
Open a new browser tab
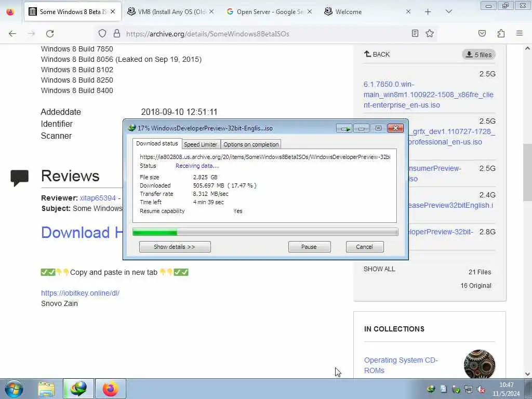[428, 12]
